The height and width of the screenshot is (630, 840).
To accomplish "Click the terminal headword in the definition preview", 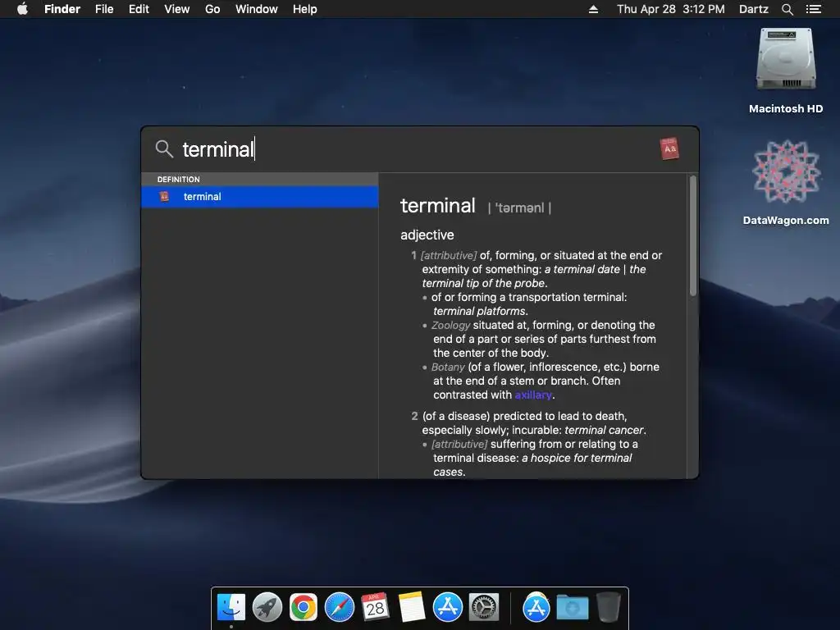I will 438,206.
